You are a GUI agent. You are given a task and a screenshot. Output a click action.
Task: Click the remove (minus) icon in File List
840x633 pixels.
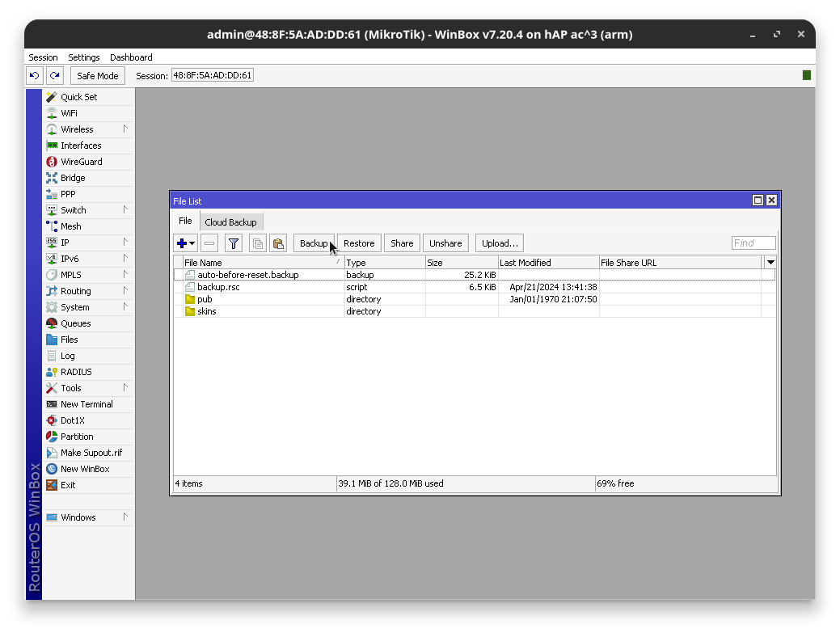point(209,243)
